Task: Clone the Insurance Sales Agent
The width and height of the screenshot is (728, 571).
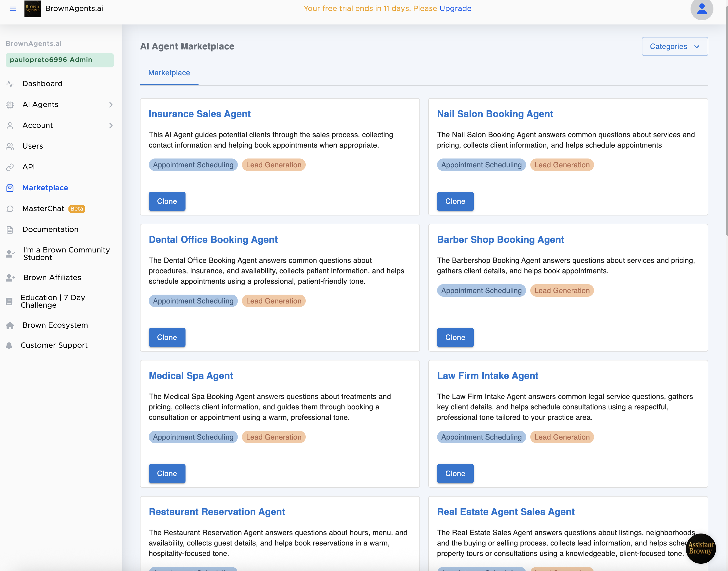Action: [x=167, y=201]
